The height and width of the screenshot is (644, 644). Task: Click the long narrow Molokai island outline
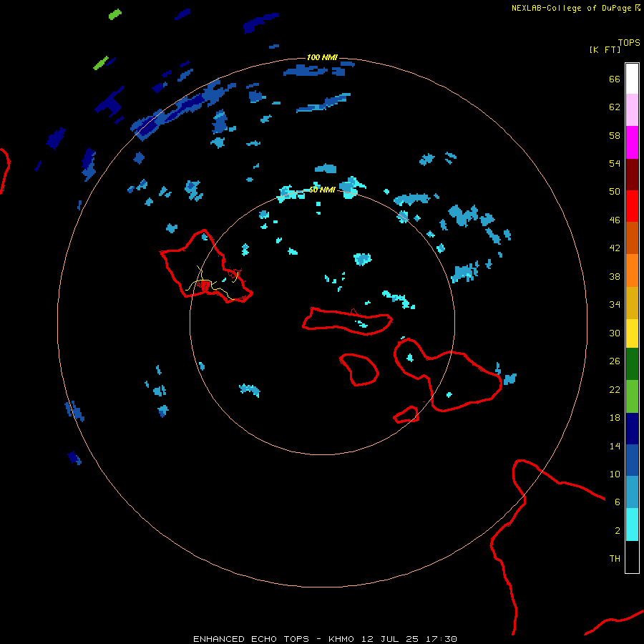point(348,321)
